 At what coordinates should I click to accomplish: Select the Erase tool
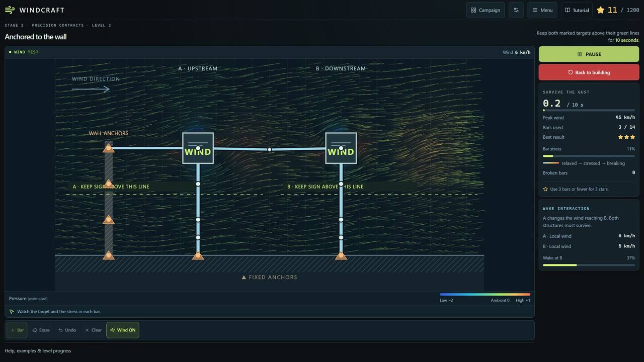[41, 330]
